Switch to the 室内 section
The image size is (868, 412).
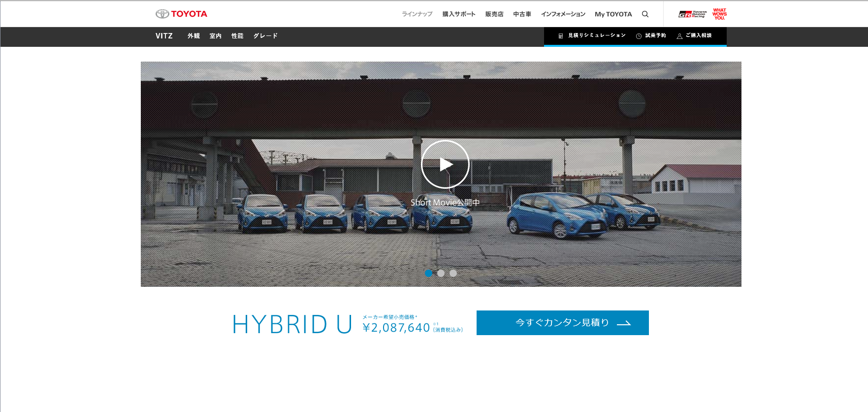point(216,36)
